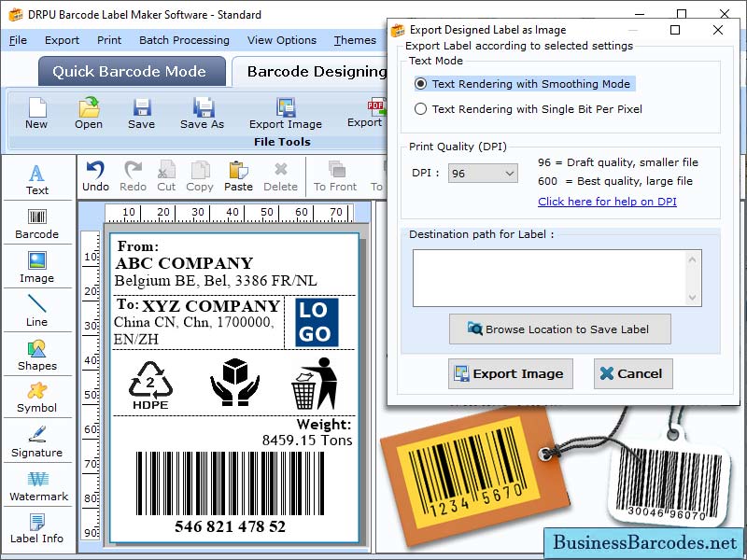Open a label with the Open icon
747x560 pixels.
pos(88,114)
